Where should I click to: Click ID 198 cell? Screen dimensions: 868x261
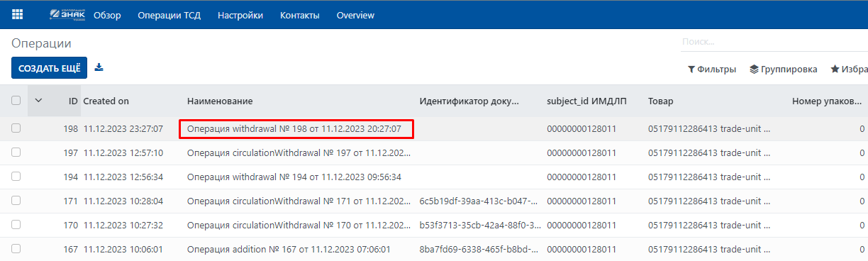70,129
